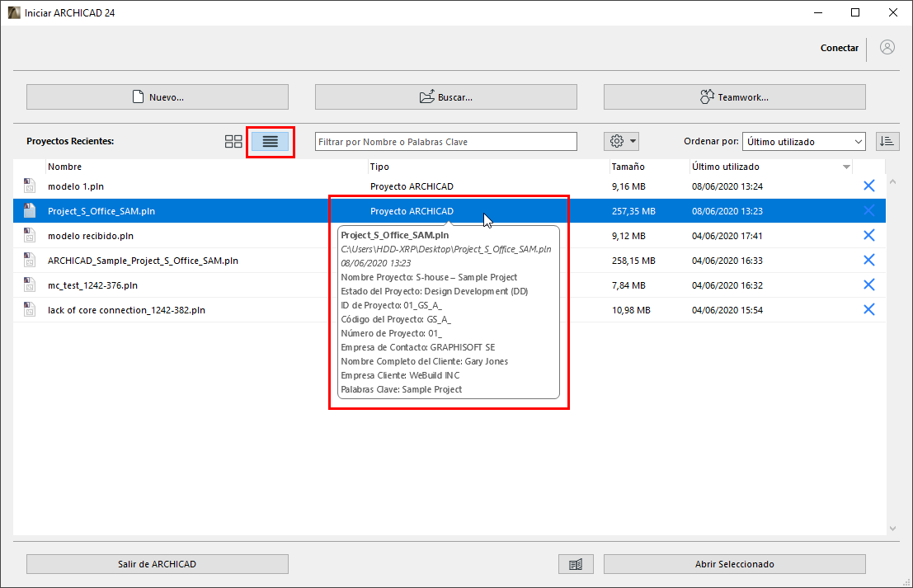Remove ARCHICAD_Sample_Project_S_Office_SAM.pln from list
913x588 pixels.
868,260
